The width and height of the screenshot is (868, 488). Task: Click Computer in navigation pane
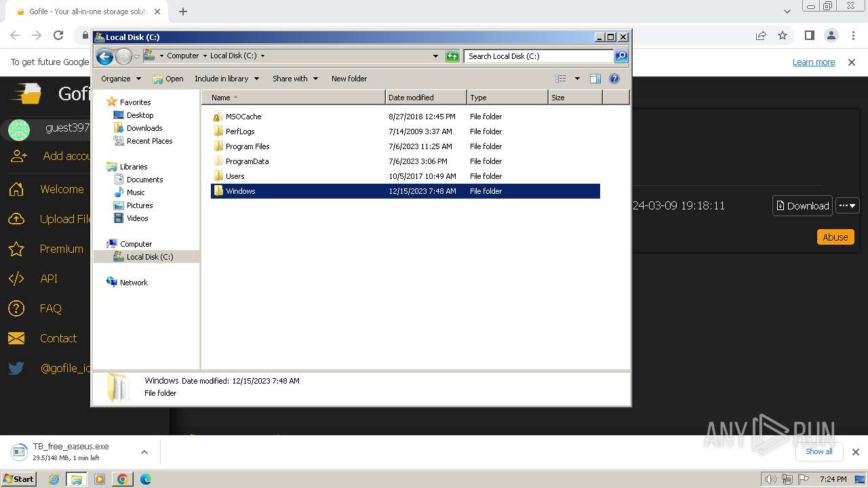[136, 244]
